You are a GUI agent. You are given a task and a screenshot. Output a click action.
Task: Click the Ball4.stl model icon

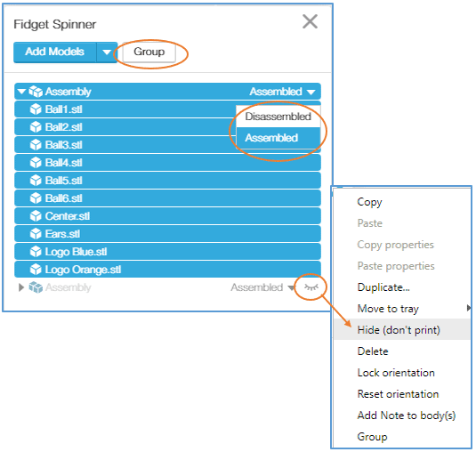[x=36, y=163]
